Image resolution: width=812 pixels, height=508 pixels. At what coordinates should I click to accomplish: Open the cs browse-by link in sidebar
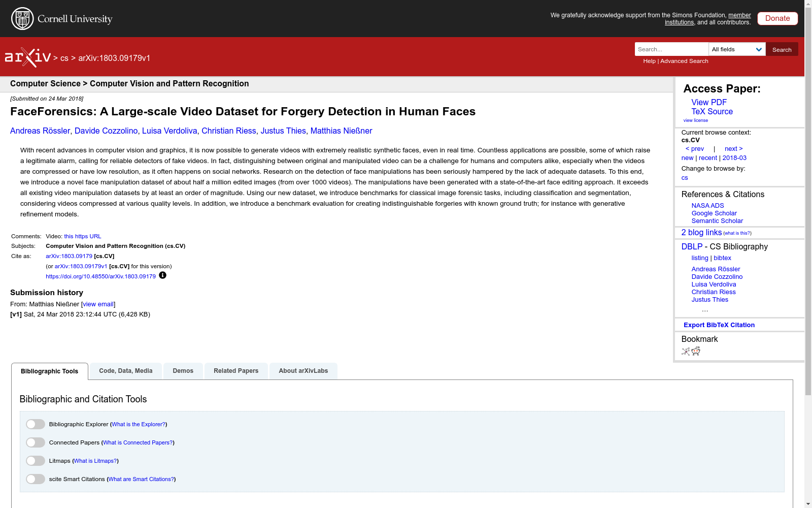[685, 178]
